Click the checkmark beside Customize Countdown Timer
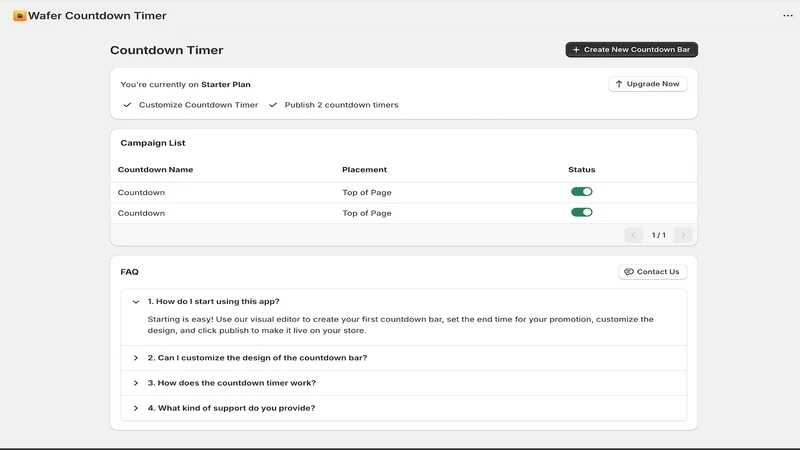The height and width of the screenshot is (450, 800). (127, 105)
